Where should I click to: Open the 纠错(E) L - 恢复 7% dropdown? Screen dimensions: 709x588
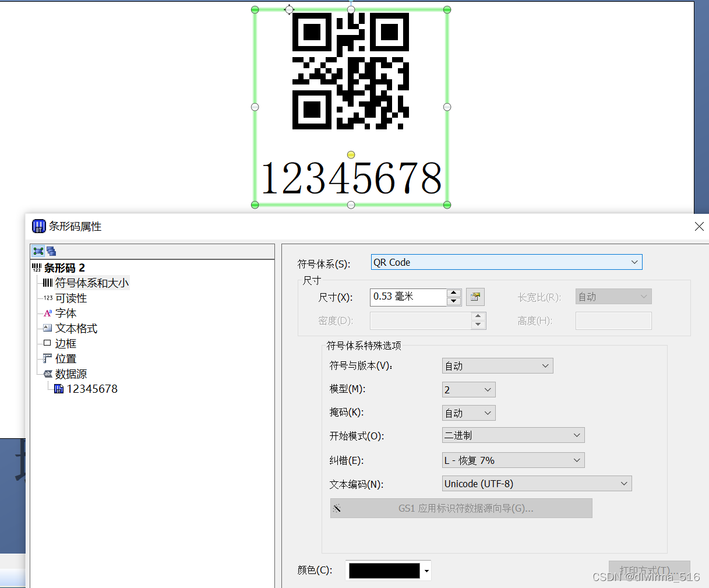(513, 460)
